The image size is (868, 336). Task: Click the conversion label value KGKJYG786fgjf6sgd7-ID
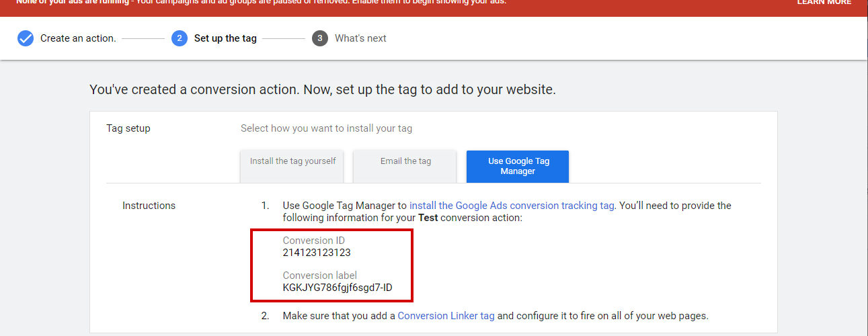(x=338, y=288)
